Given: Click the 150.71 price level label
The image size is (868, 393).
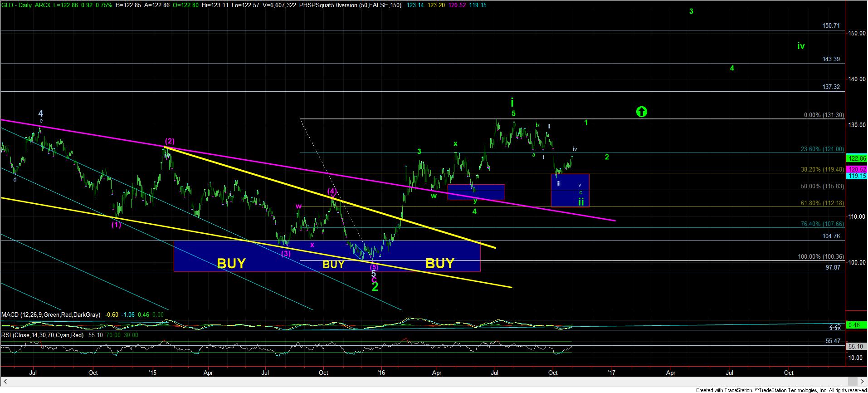Looking at the screenshot, I should coord(831,26).
